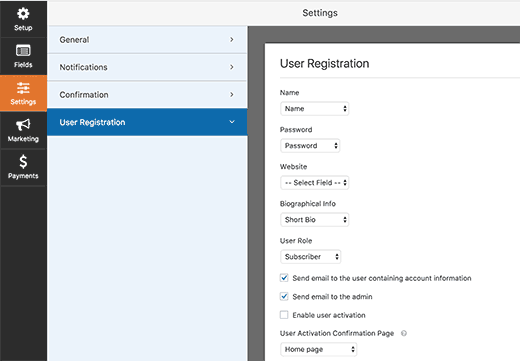Screen dimensions: 520x361
Task: Select the Confirmation settings tab
Action: (x=147, y=95)
